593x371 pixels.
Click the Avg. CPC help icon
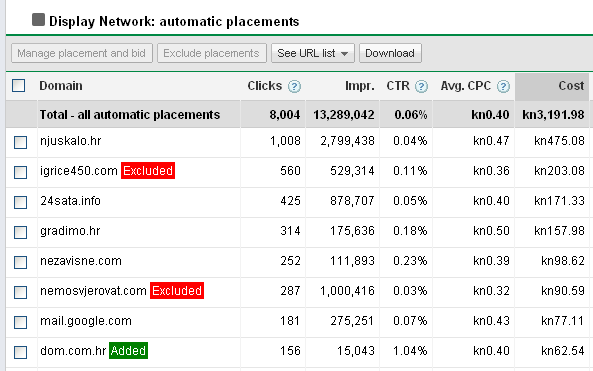click(503, 87)
